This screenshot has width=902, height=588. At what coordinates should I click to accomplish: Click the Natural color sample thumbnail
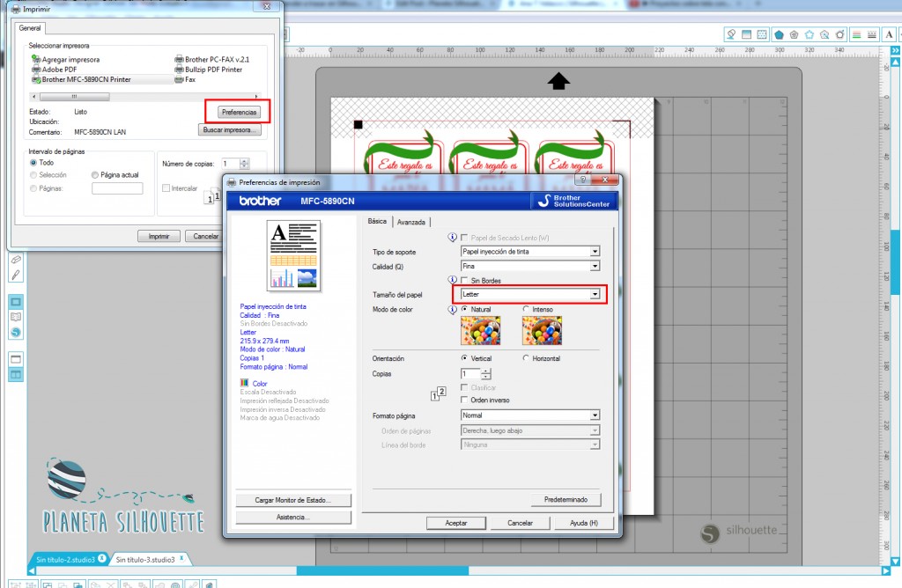point(481,330)
